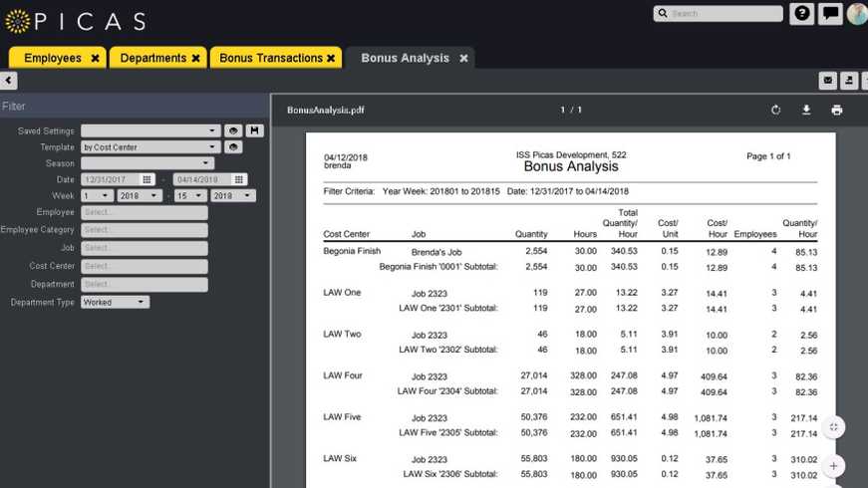This screenshot has width=868, height=488.
Task: Fit PDF to page button
Action: pos(834,427)
